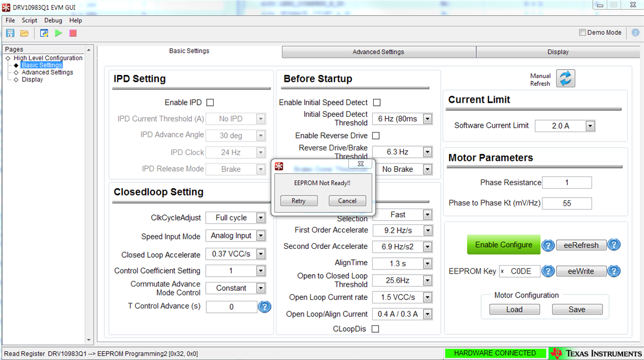Expand First Order Accelerate dropdown
The width and height of the screenshot is (644, 360).
coord(427,231)
